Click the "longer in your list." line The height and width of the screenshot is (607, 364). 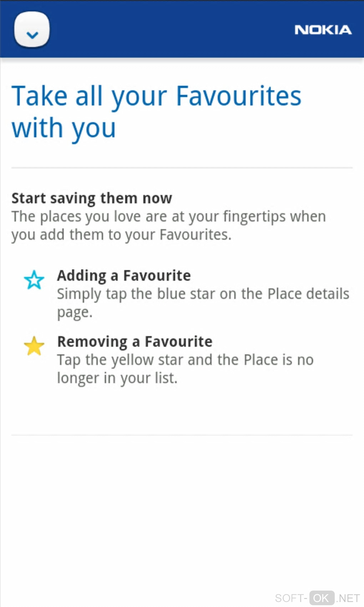[x=117, y=378]
